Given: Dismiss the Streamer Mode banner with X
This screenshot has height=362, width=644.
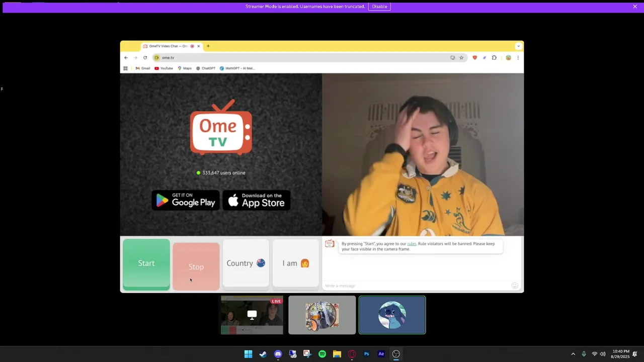Looking at the screenshot, I should click(x=635, y=7).
